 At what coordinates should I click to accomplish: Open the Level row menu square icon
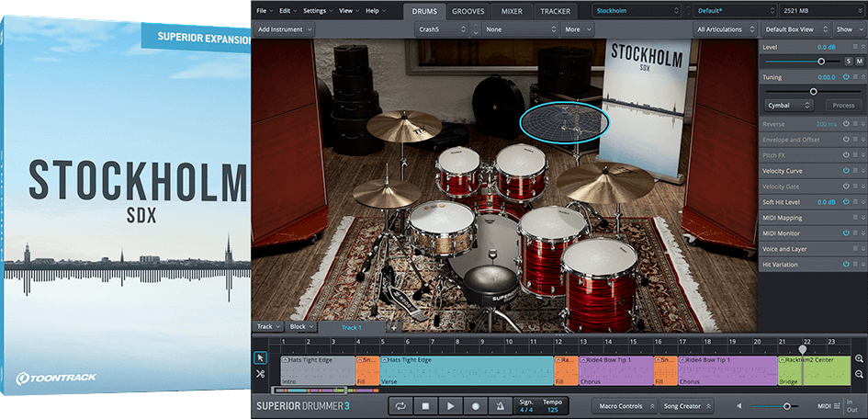point(855,48)
